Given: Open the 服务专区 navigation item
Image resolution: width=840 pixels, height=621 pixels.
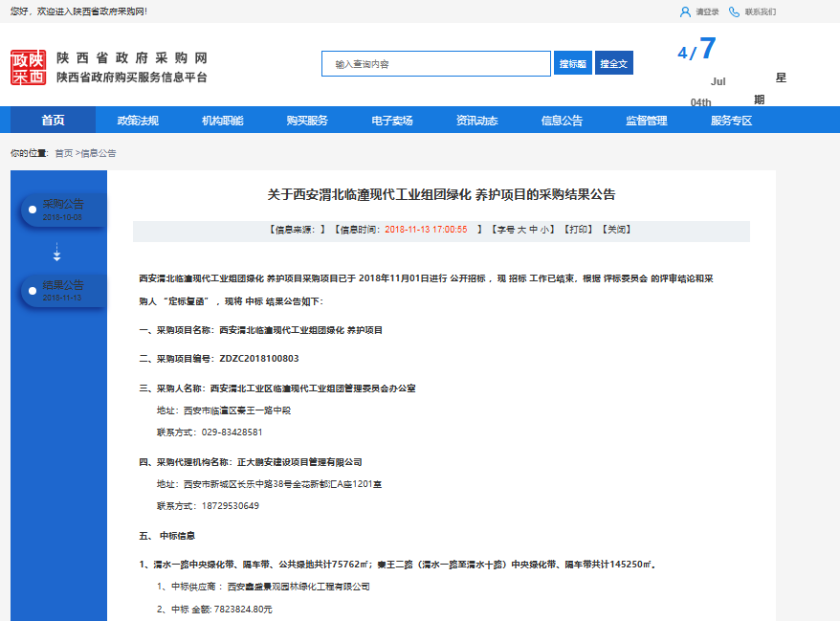Looking at the screenshot, I should [731, 121].
